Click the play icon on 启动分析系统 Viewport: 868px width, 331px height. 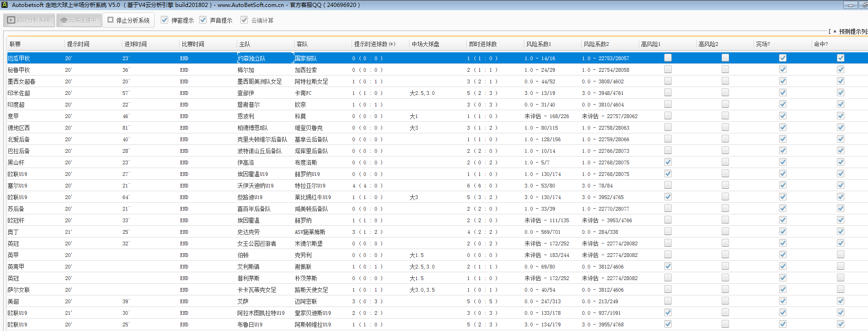click(x=11, y=20)
